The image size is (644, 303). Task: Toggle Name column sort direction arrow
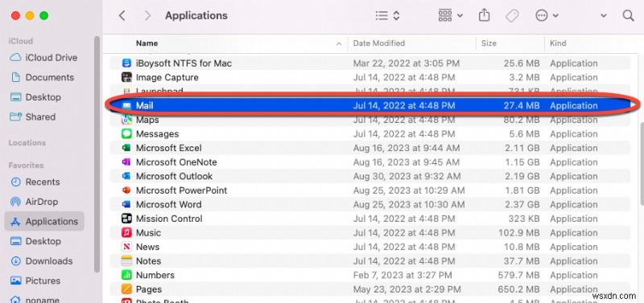(339, 43)
